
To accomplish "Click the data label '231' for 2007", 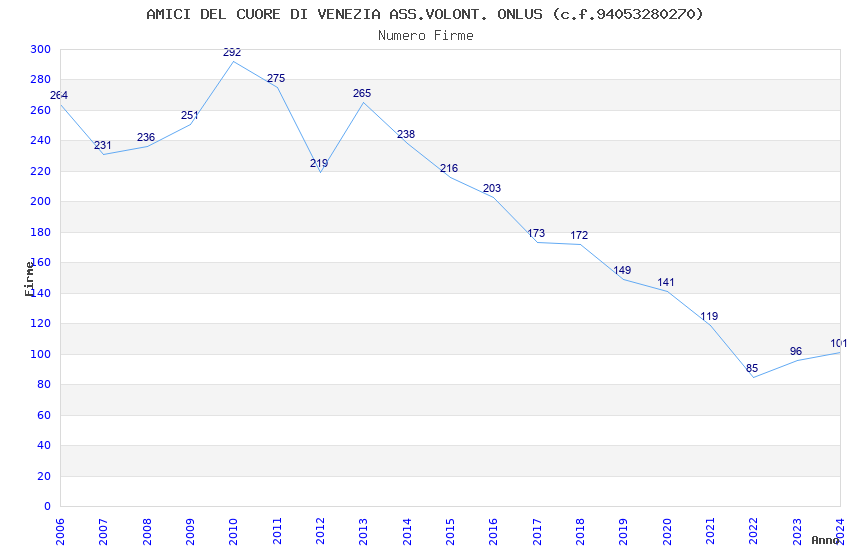I will pos(102,145).
